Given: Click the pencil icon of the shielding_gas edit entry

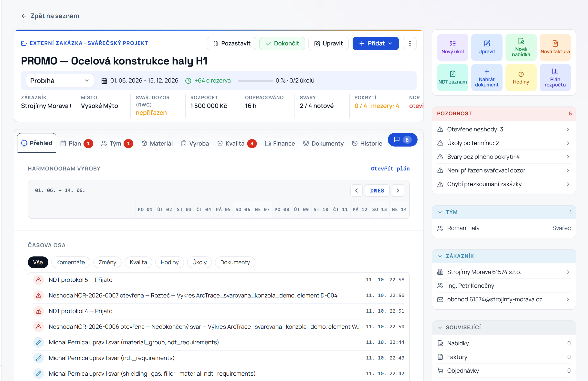Looking at the screenshot, I should tap(39, 373).
